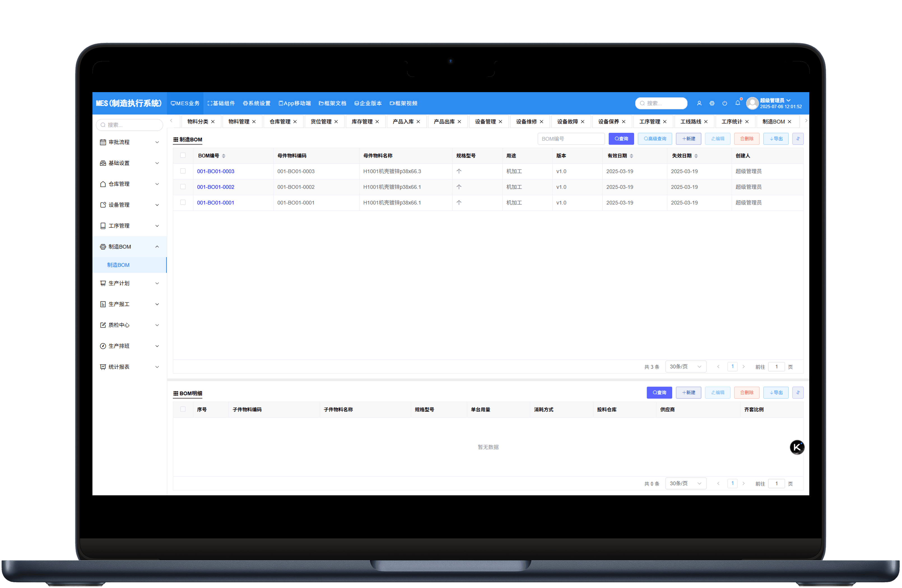Screen dimensions: 902x588
Task: Click 删除 button in BOM明细 toolbar
Action: pyautogui.click(x=747, y=393)
